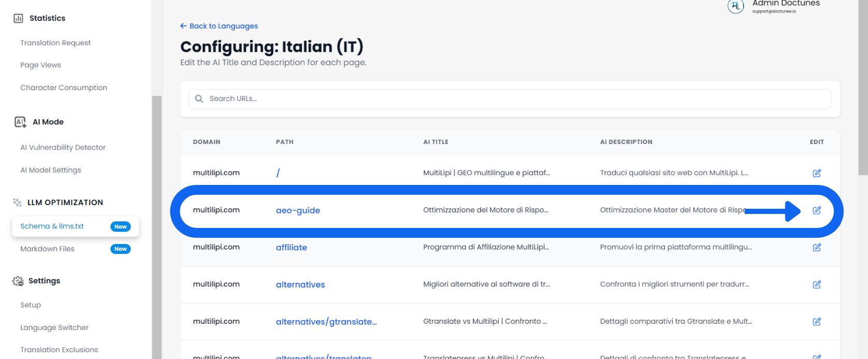Viewport: 868px width, 359px height.
Task: Click the back arrow to Languages
Action: point(184,26)
